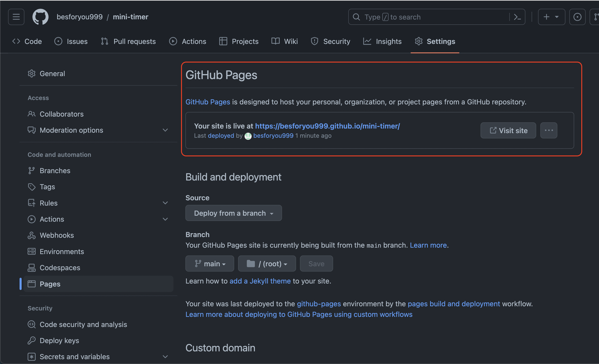This screenshot has height=364, width=599.
Task: Open the Pull requests tab
Action: point(128,41)
